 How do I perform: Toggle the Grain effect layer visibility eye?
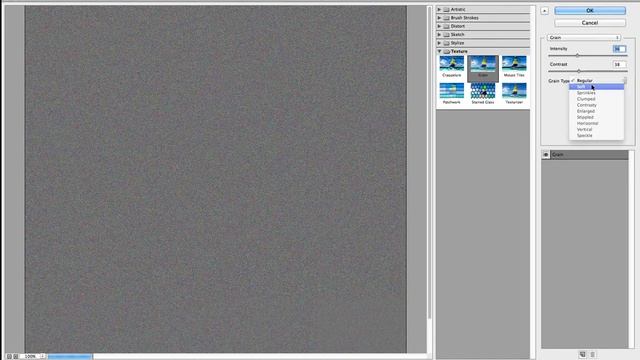point(546,155)
